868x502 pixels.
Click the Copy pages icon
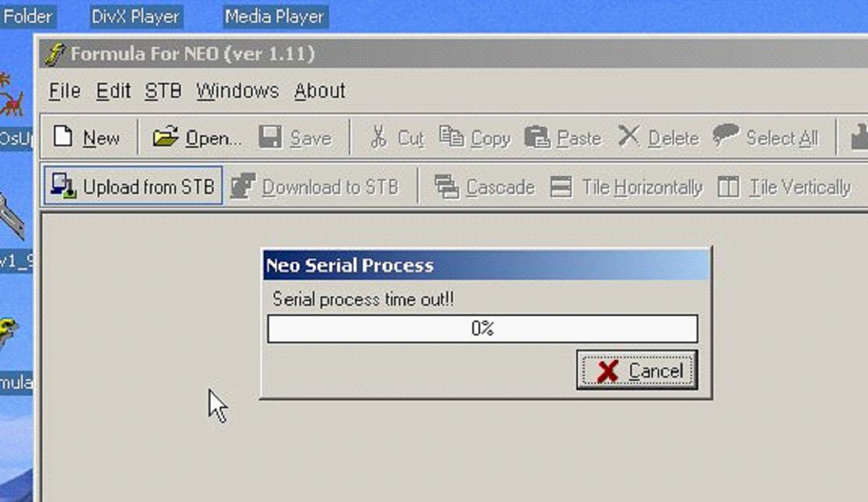452,137
